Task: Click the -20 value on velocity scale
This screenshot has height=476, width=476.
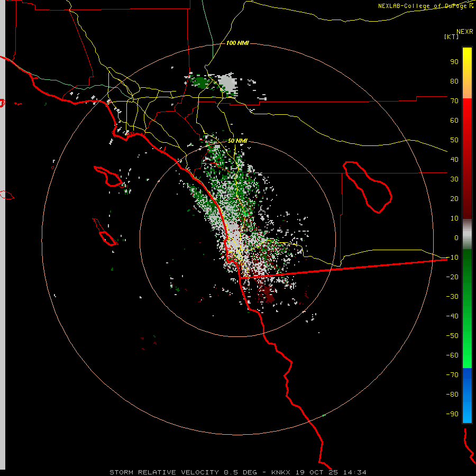Action: tap(452, 277)
